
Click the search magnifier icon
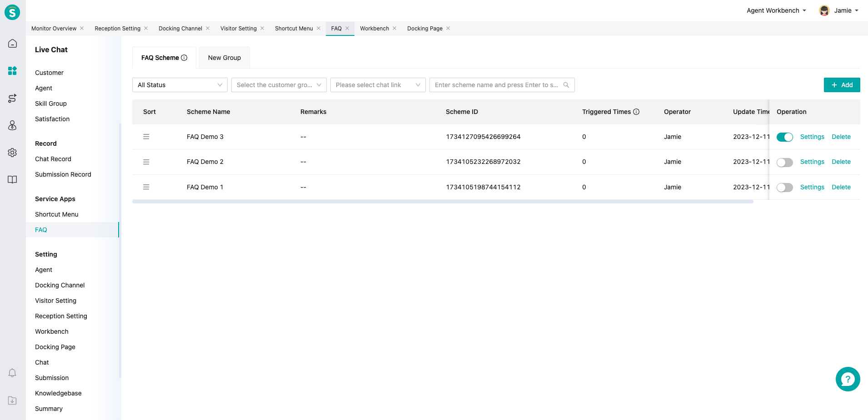[x=566, y=85]
